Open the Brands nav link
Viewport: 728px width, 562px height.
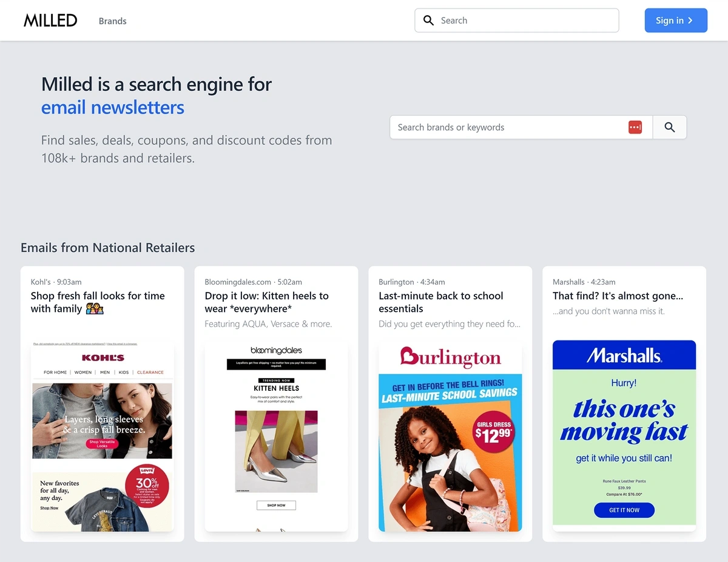click(113, 21)
